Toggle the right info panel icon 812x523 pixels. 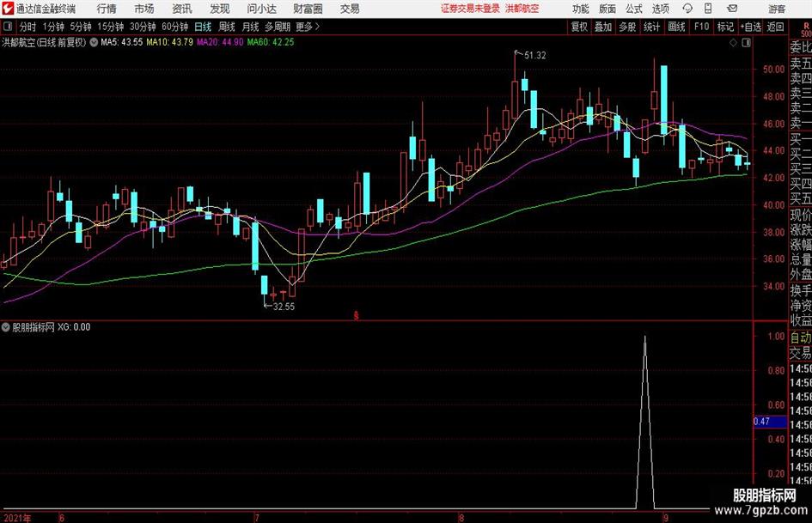pyautogui.click(x=746, y=43)
